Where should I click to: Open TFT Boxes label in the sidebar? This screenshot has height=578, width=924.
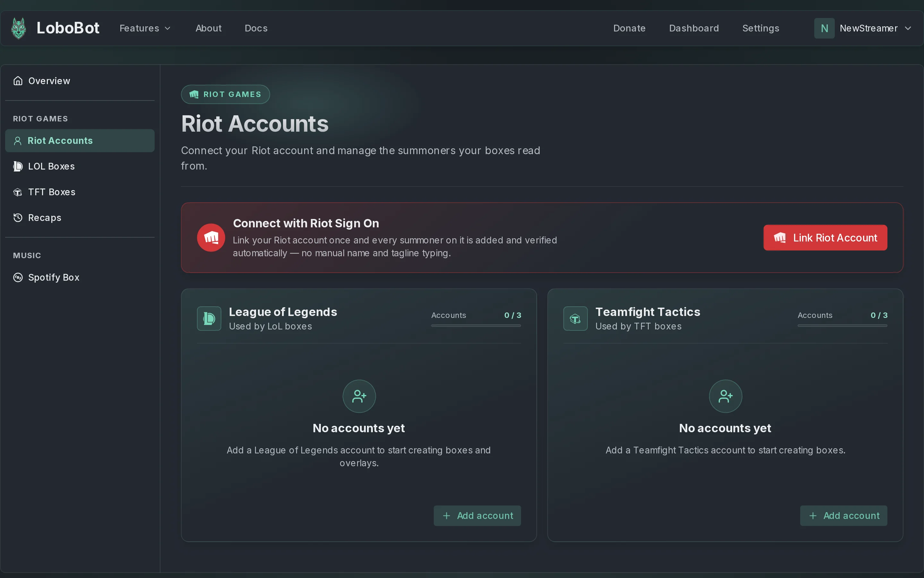52,192
